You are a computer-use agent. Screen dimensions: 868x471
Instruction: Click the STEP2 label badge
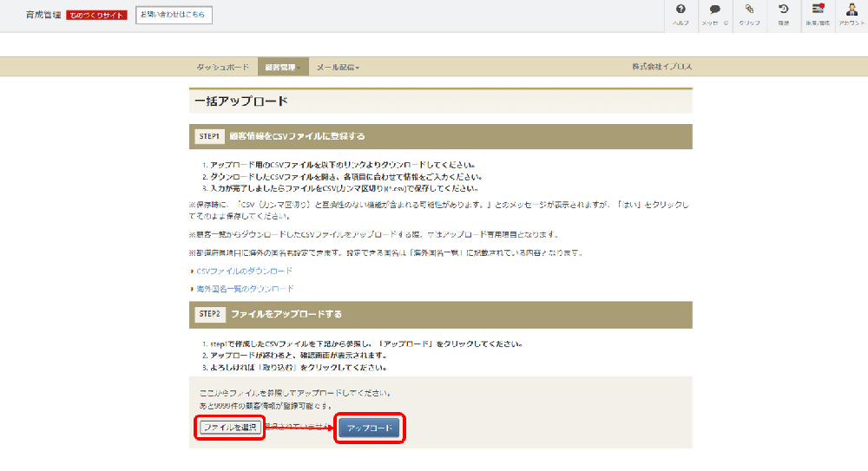point(210,313)
